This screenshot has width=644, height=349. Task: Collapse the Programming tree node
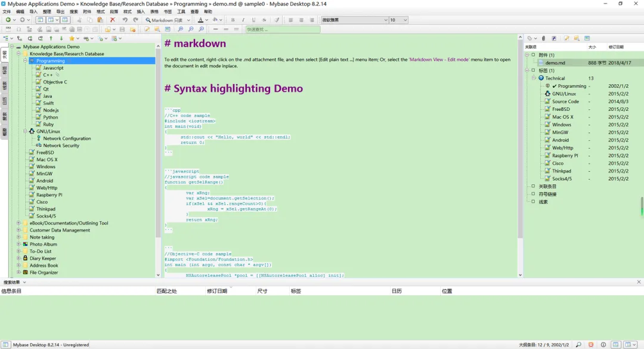click(x=25, y=60)
